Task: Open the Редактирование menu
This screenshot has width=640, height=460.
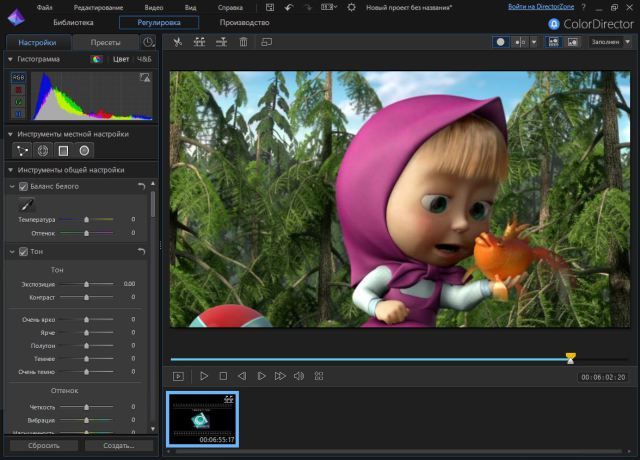Action: [98, 7]
